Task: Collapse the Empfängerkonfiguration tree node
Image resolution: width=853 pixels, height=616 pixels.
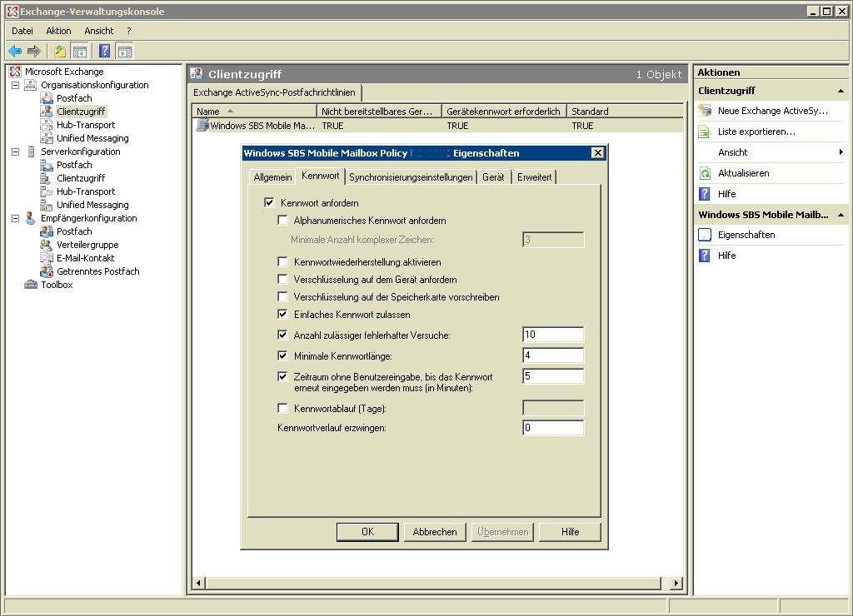Action: click(15, 219)
